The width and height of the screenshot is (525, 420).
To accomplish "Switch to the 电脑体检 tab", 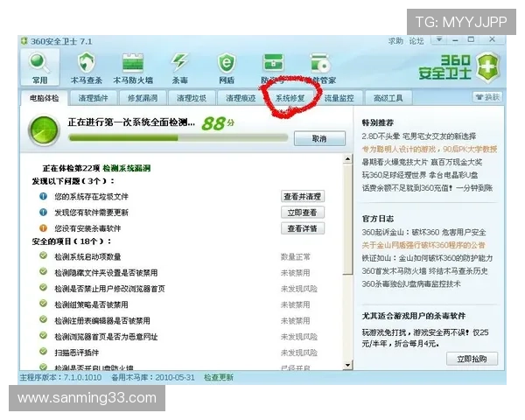I will click(x=45, y=98).
